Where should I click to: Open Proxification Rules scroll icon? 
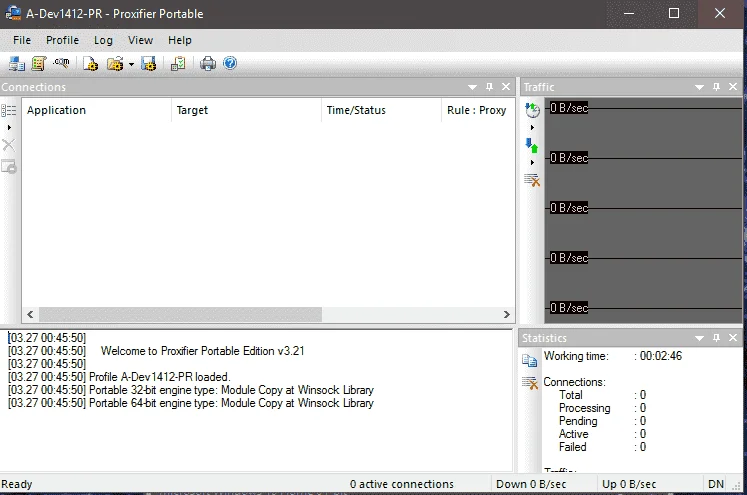pos(39,63)
